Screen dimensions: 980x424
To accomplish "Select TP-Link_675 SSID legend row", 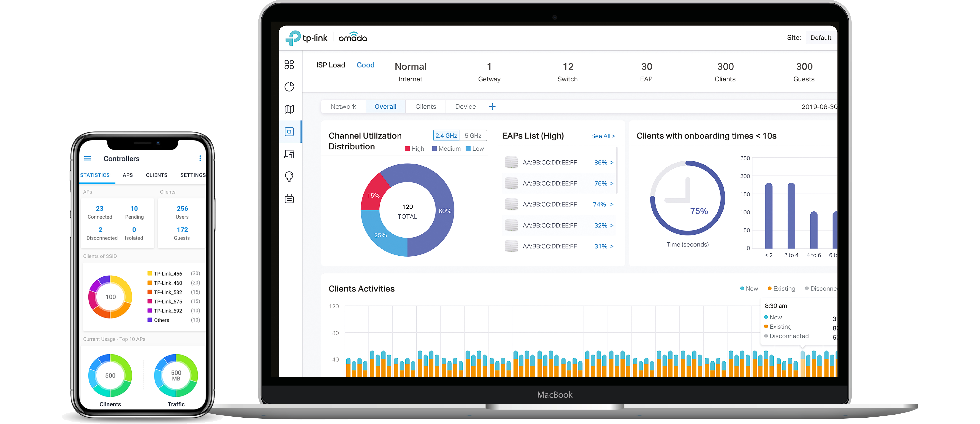I will [x=174, y=302].
